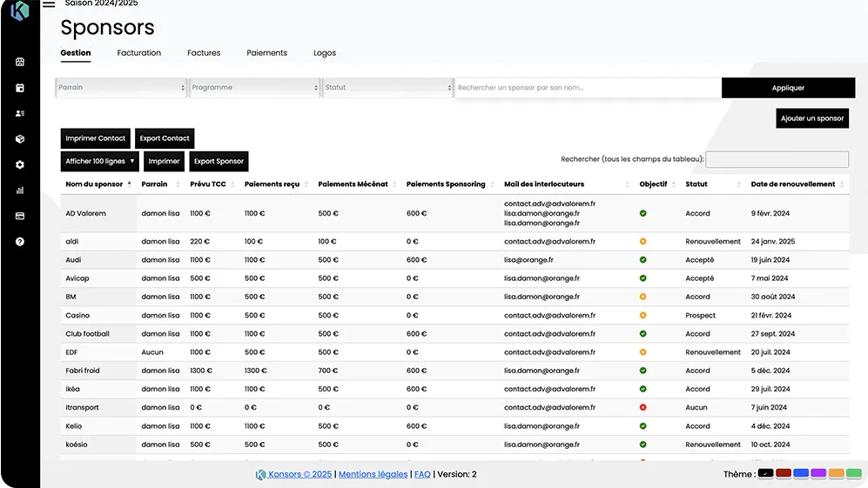
Task: Click green objective icon for ikéa
Action: pos(643,389)
